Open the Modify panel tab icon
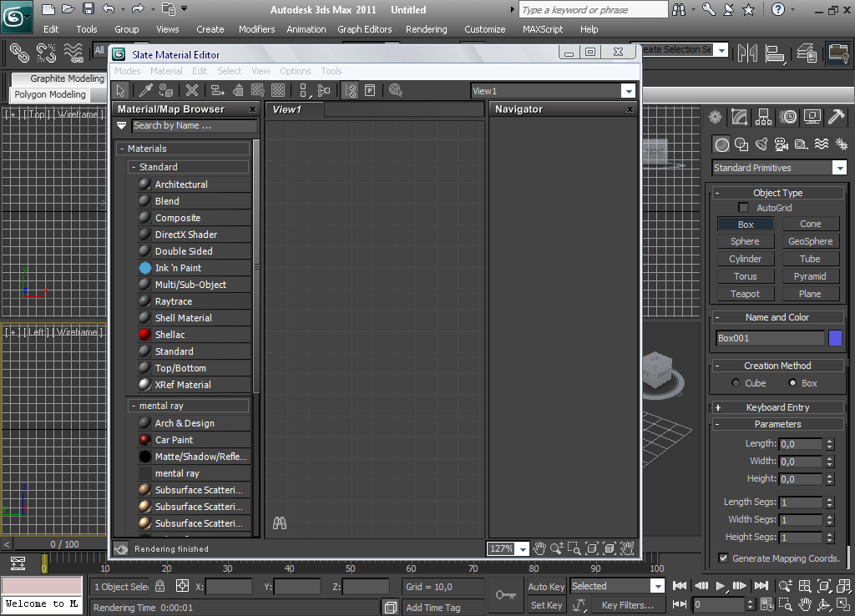The width and height of the screenshot is (855, 616). click(740, 117)
